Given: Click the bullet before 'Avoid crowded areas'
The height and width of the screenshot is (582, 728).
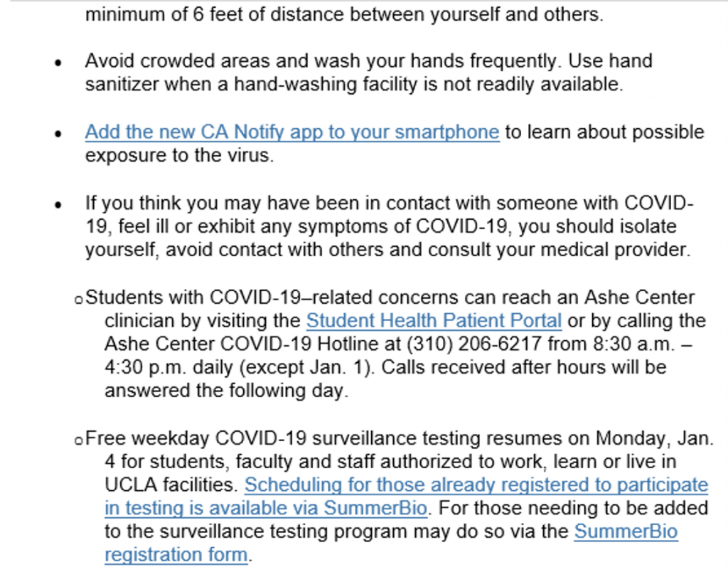Looking at the screenshot, I should tap(59, 63).
